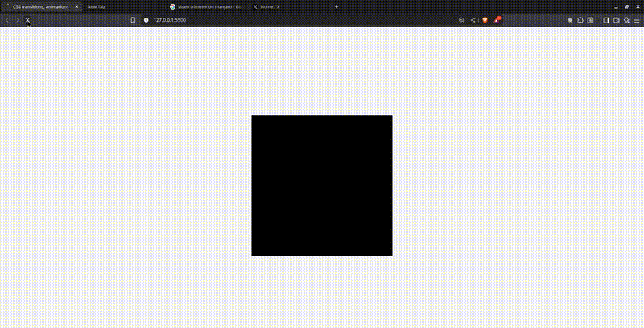View site information beside the URL
644x328 pixels.
[146, 19]
